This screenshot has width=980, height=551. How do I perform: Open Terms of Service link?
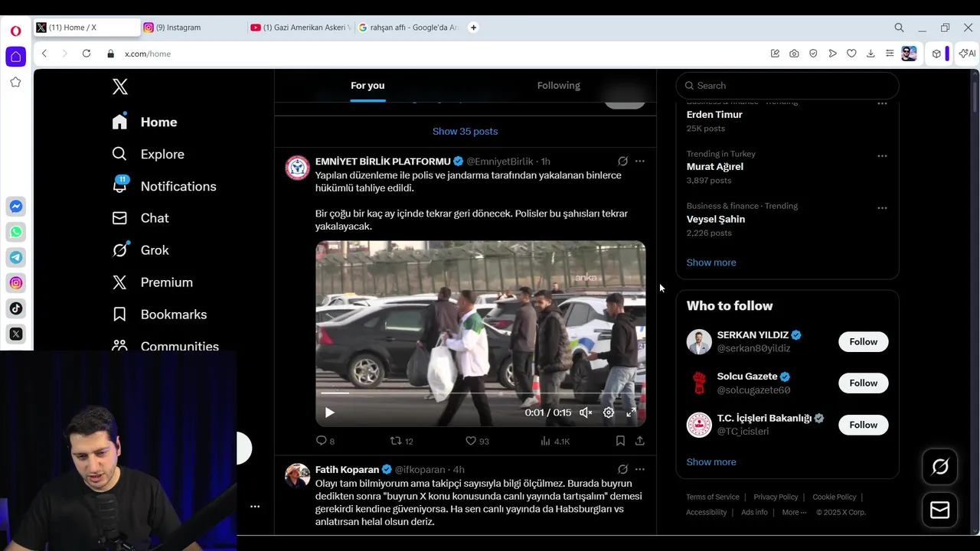[712, 497]
